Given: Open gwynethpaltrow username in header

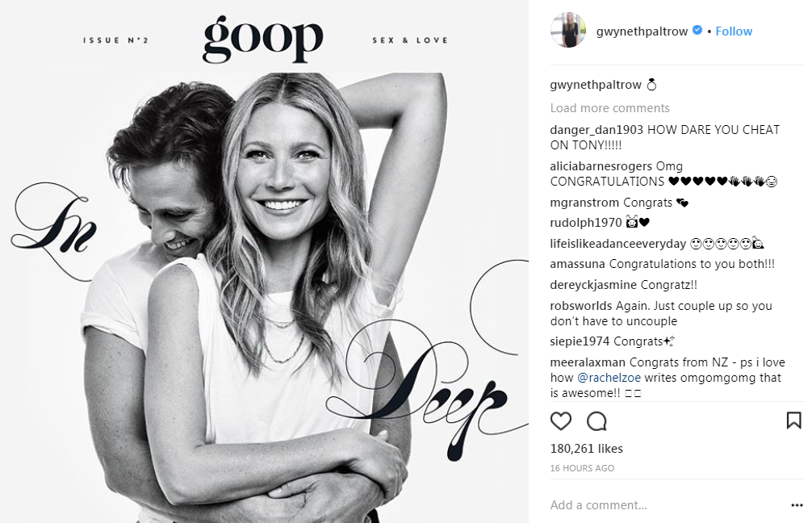Looking at the screenshot, I should (x=642, y=31).
